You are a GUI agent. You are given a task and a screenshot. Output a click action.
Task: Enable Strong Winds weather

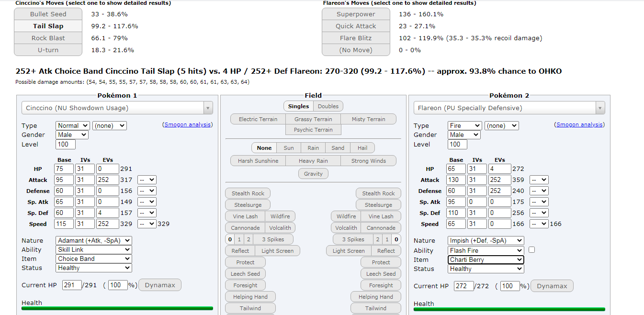369,161
